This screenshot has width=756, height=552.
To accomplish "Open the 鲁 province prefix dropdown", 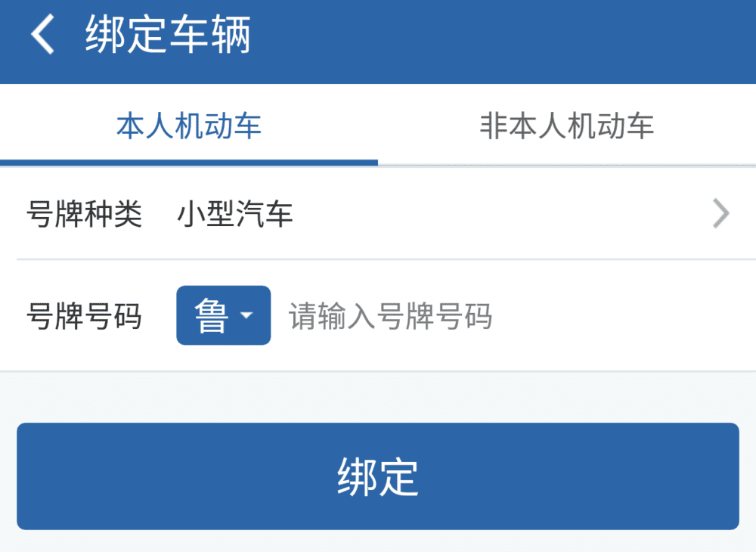I will (x=223, y=315).
